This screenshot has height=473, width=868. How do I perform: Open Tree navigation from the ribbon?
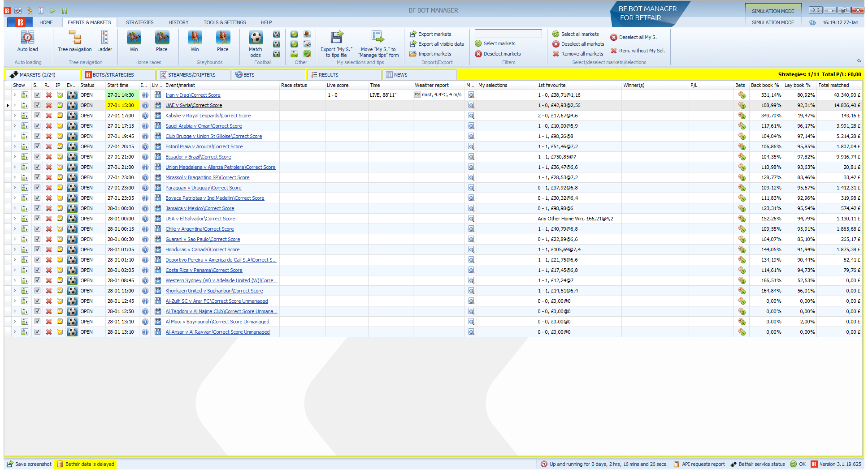pos(75,42)
